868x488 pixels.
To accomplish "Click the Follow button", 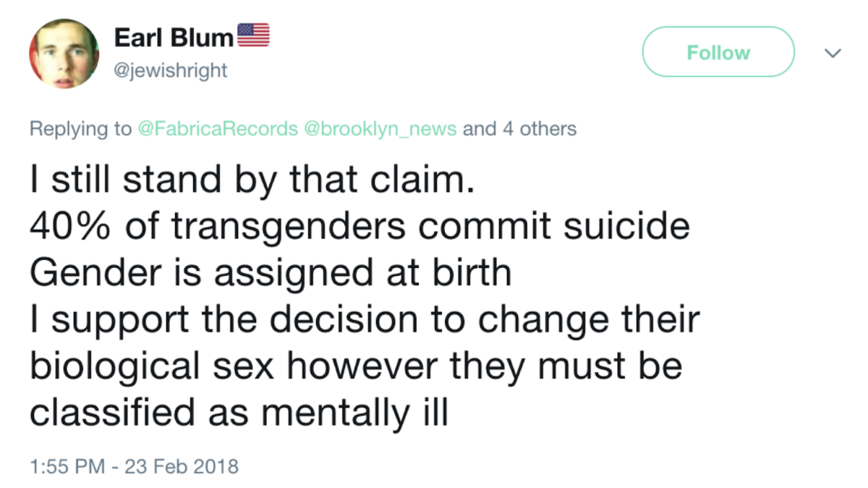I will coord(718,52).
